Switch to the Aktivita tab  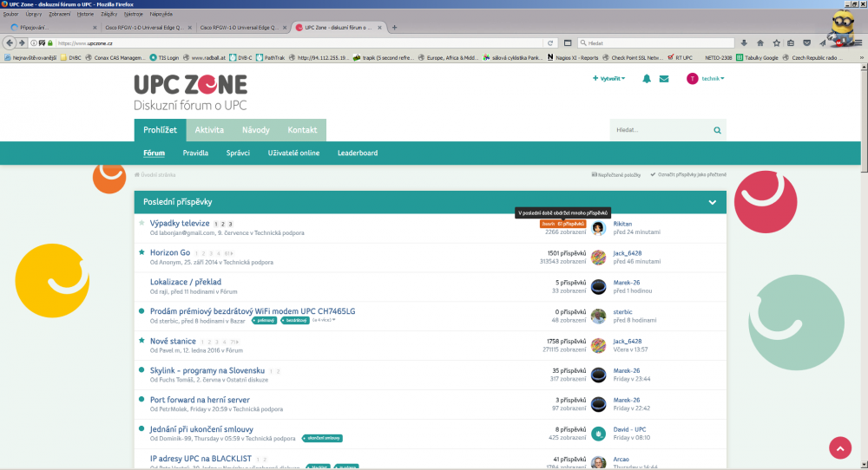pos(209,130)
